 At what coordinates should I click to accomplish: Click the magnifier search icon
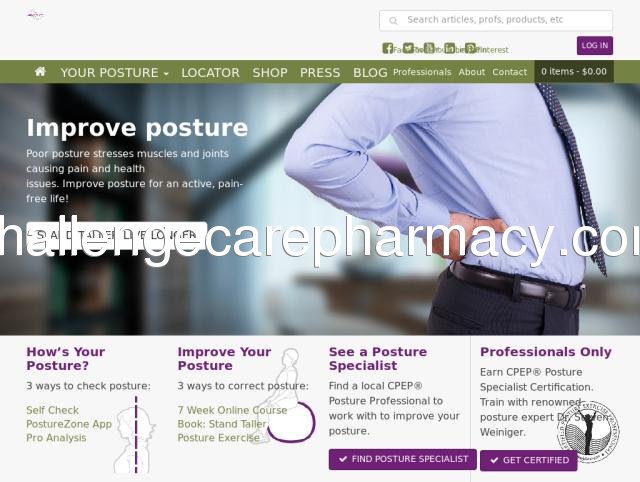click(x=393, y=20)
